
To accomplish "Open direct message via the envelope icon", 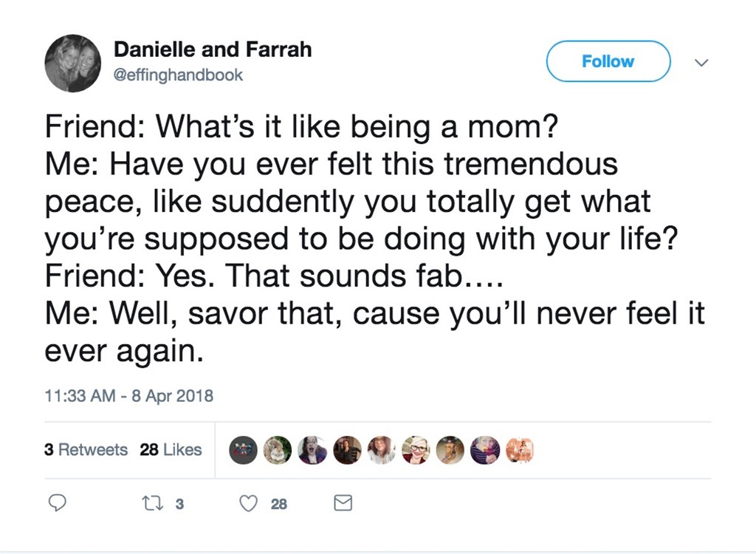I will [x=343, y=503].
